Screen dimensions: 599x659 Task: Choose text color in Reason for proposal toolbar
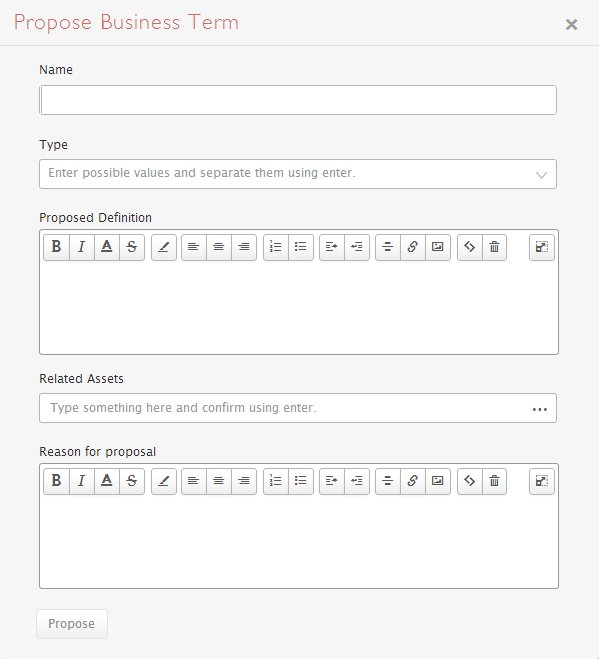tap(107, 481)
